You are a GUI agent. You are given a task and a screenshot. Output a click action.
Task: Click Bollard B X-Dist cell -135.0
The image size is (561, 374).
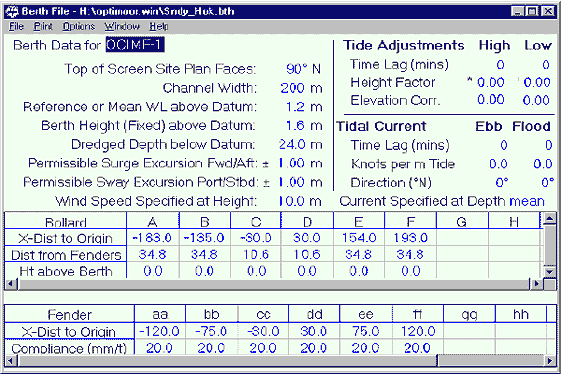pos(205,238)
